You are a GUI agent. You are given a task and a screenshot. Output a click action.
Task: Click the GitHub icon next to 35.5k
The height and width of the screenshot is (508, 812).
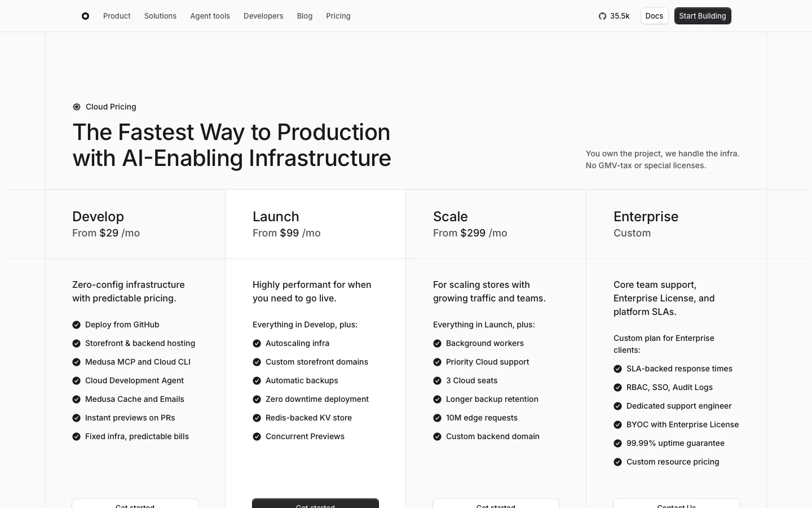[x=602, y=16]
